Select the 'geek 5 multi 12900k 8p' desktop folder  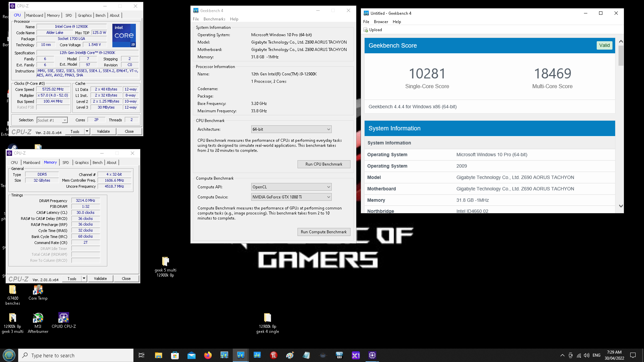pyautogui.click(x=165, y=267)
